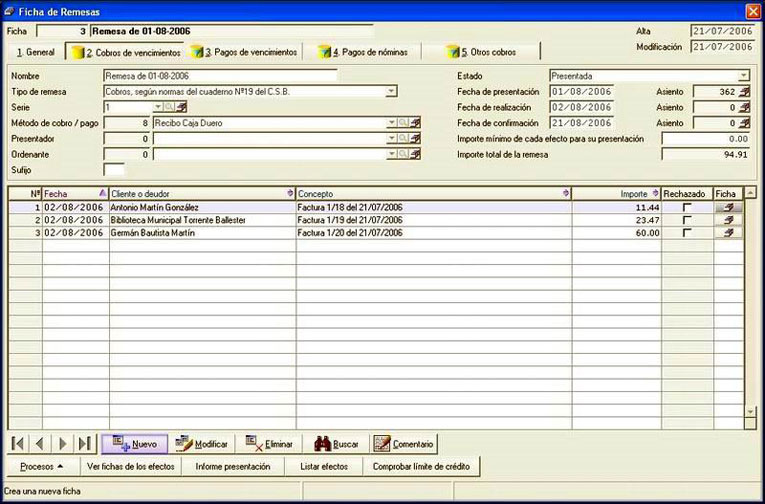Image resolution: width=765 pixels, height=504 pixels.
Task: Open the Tipo de remesa dropdown
Action: tap(391, 91)
